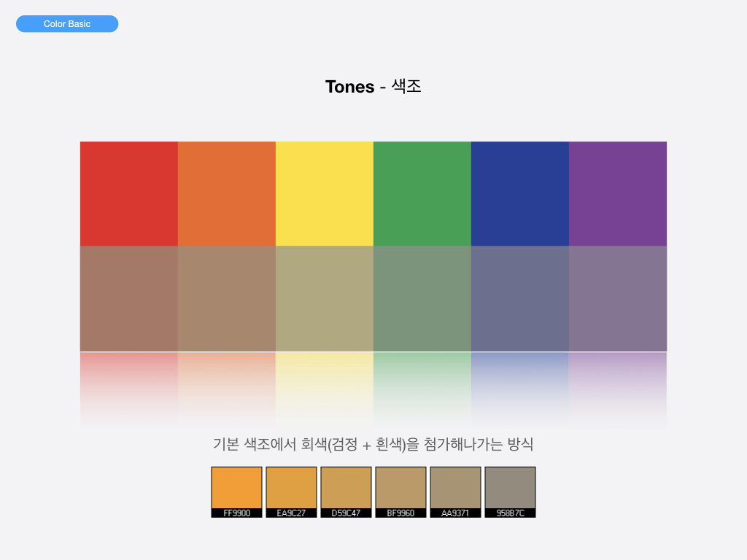Select the grayed blue tone block
747x560 pixels.
click(519, 298)
